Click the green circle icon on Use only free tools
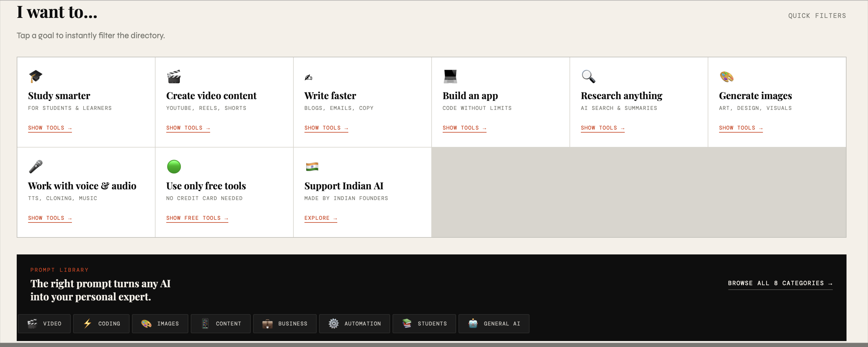This screenshot has height=347, width=868. (x=174, y=167)
